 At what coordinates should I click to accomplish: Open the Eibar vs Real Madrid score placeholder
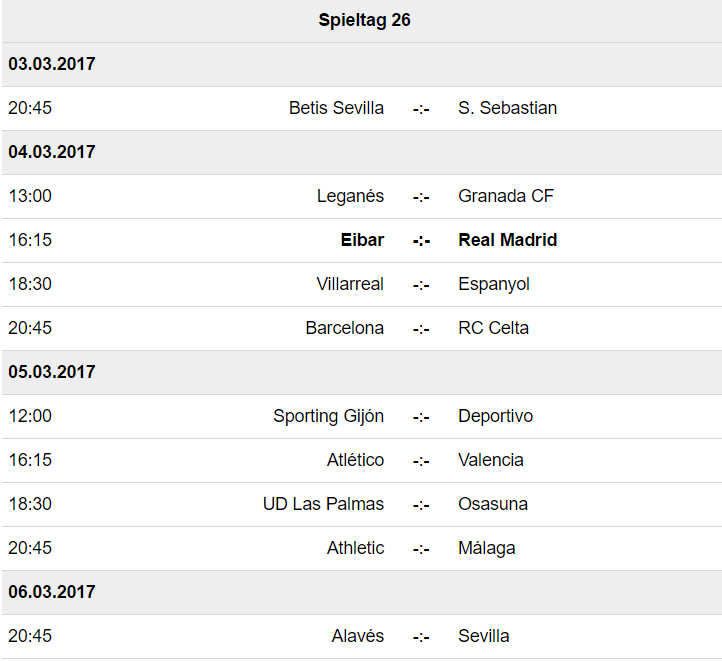[421, 241]
